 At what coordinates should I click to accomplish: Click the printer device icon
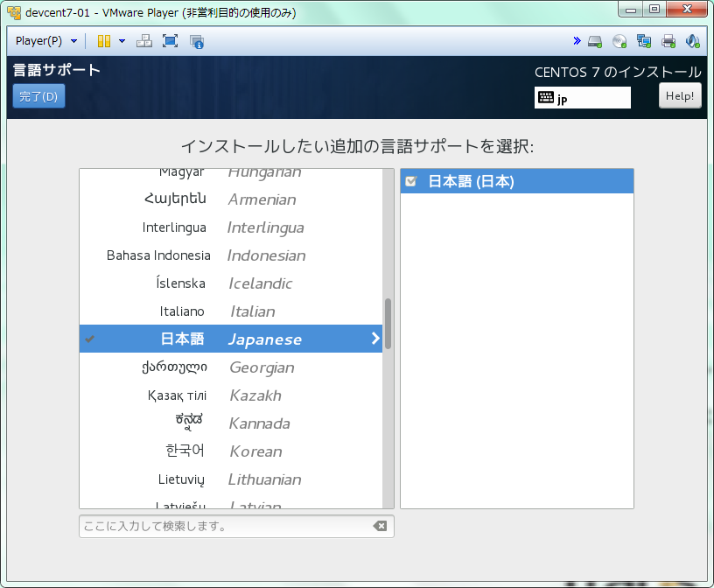point(668,41)
